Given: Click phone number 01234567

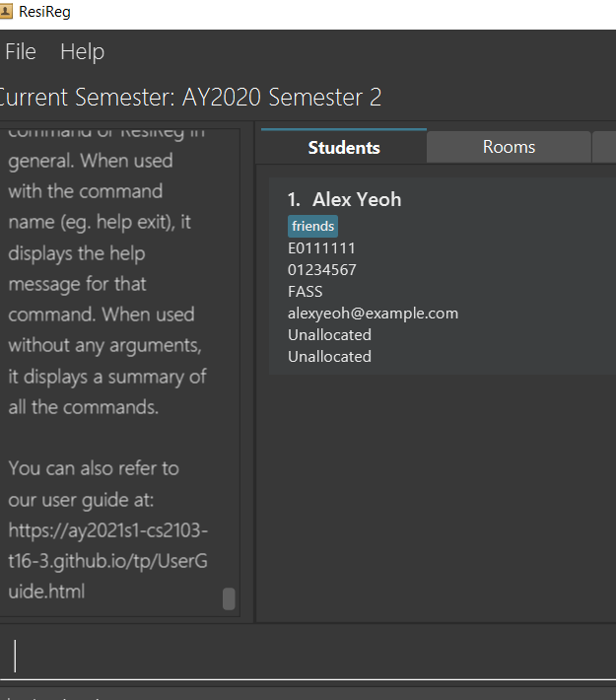Looking at the screenshot, I should pos(322,269).
